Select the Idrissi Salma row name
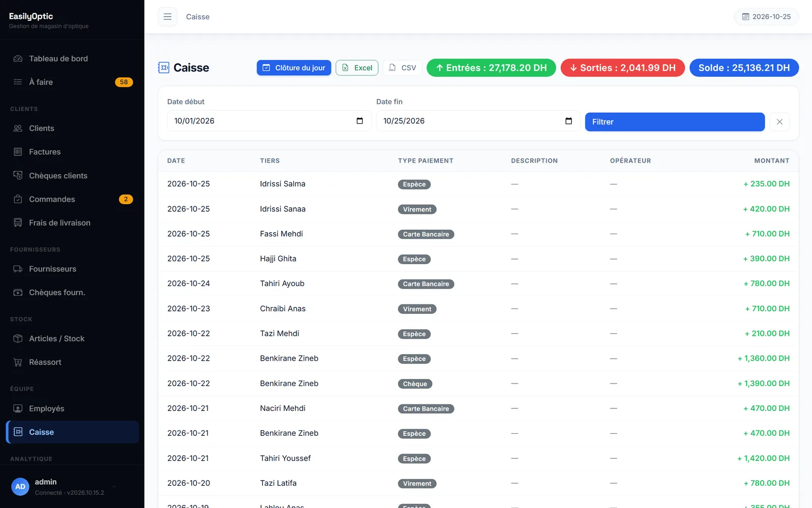The image size is (812, 508). pos(283,184)
